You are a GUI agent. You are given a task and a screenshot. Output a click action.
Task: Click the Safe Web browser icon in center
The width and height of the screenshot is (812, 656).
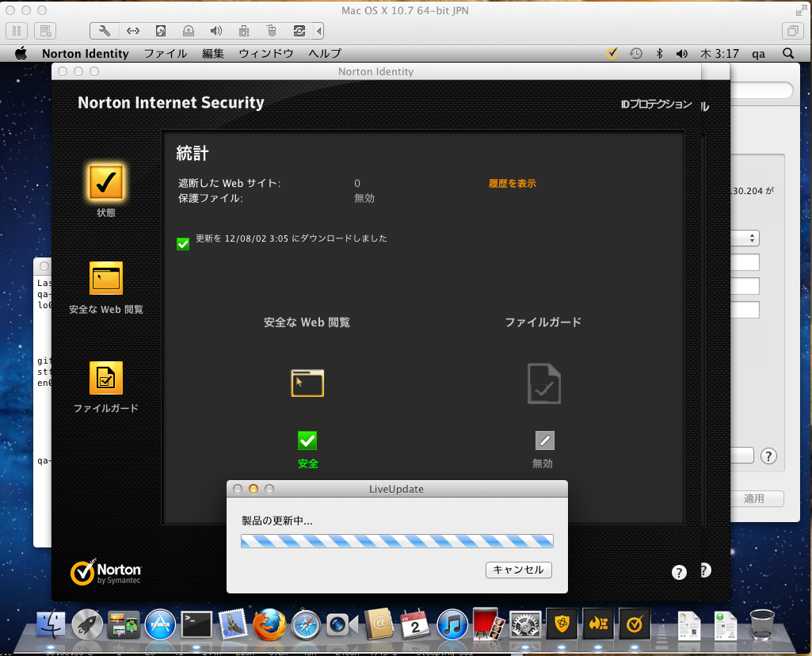[307, 383]
